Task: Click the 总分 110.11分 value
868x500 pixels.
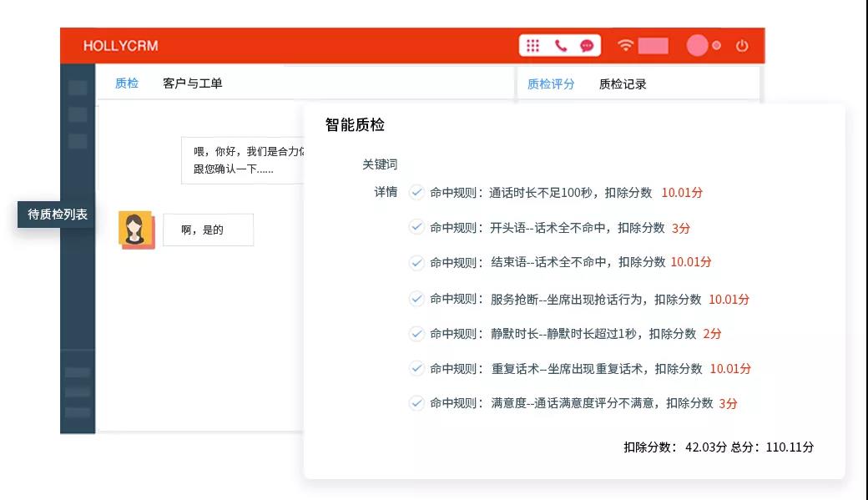Action: click(x=772, y=447)
